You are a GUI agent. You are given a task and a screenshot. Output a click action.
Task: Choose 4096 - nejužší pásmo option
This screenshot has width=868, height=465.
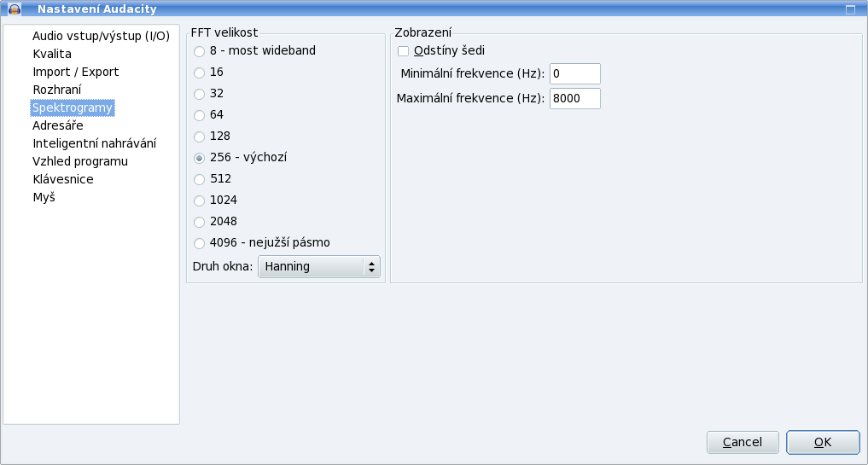point(199,243)
